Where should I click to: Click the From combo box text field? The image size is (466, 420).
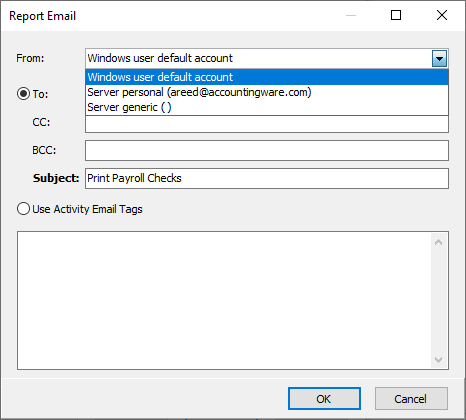pos(259,59)
